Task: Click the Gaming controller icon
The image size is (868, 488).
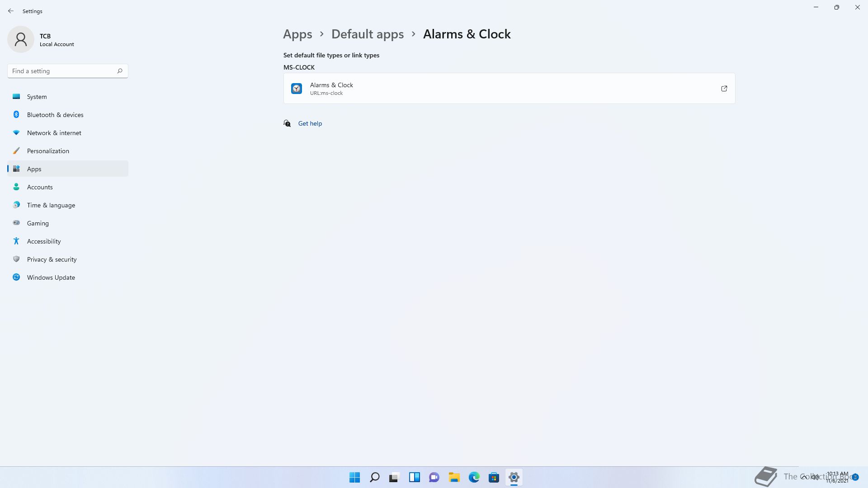Action: pos(16,223)
